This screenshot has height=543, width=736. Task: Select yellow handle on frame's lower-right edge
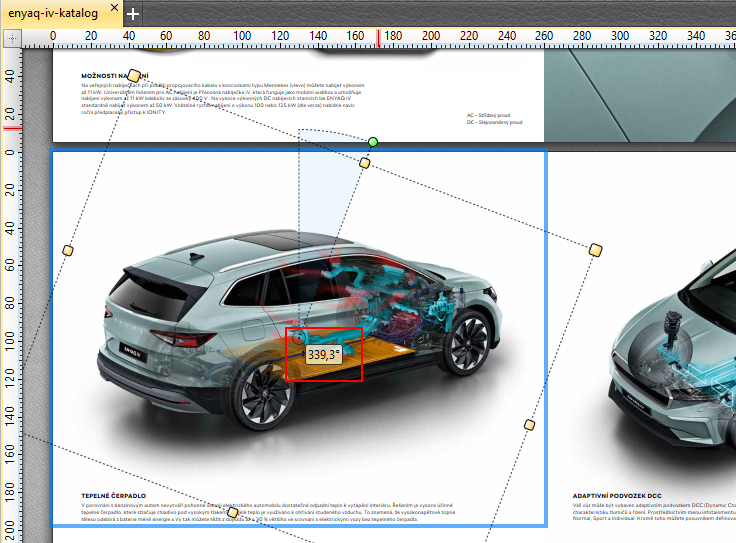529,425
